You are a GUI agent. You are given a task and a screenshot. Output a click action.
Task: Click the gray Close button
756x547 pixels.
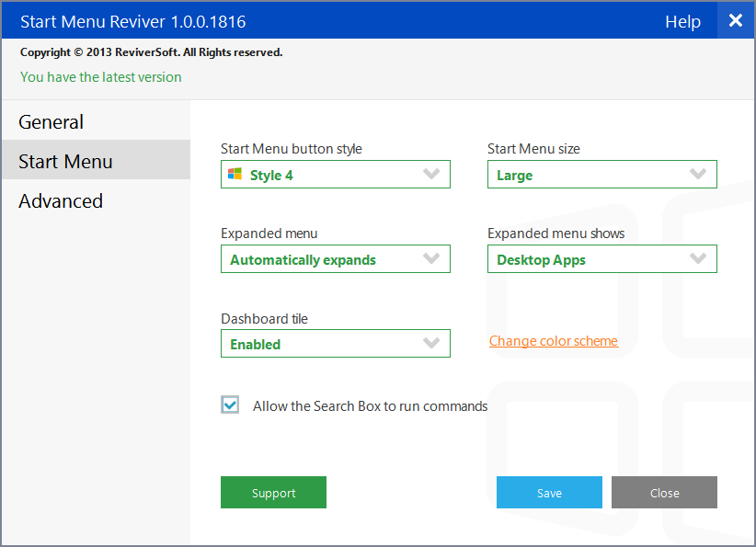point(664,493)
